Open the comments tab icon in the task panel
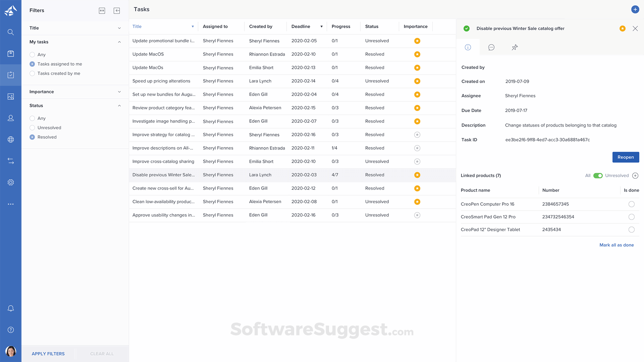This screenshot has height=362, width=644. point(491,47)
